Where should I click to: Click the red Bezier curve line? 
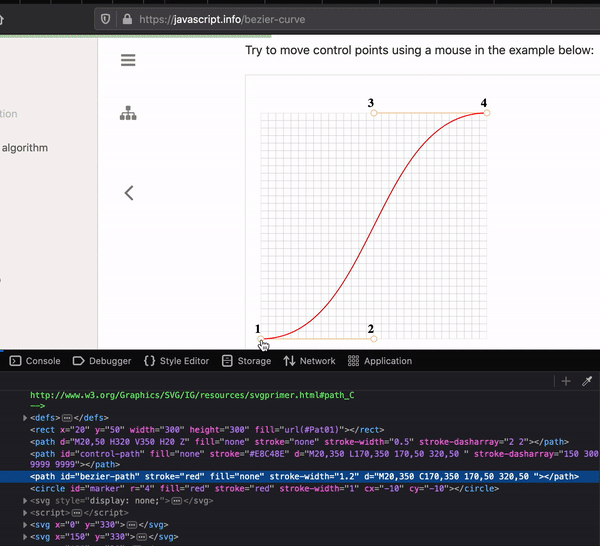click(374, 226)
